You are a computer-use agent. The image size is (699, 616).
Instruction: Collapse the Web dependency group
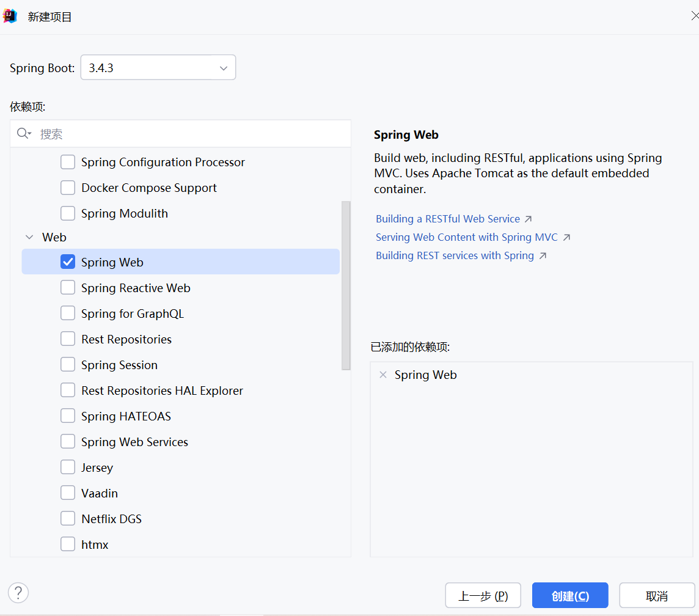29,237
